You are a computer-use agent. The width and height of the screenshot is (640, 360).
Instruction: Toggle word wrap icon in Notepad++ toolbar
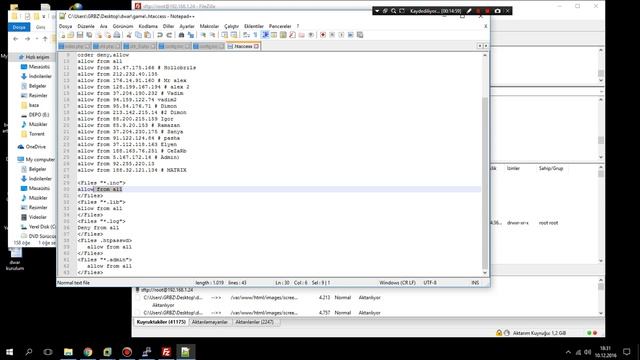246,35
